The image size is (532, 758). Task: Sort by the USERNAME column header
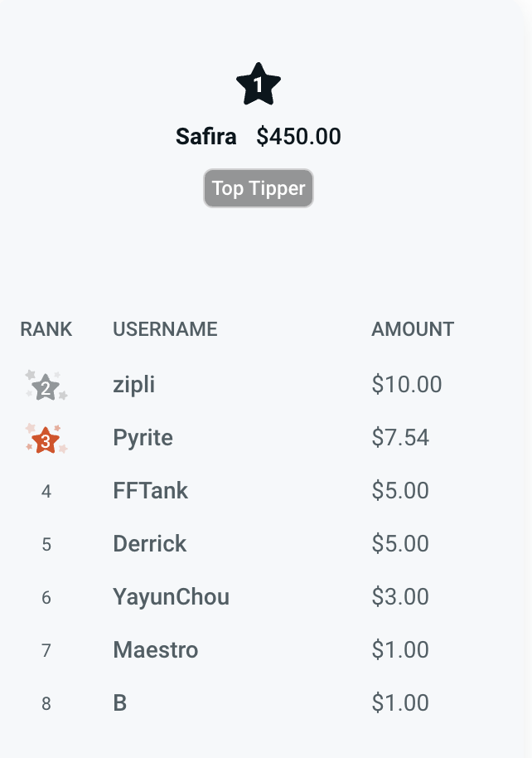coord(165,329)
